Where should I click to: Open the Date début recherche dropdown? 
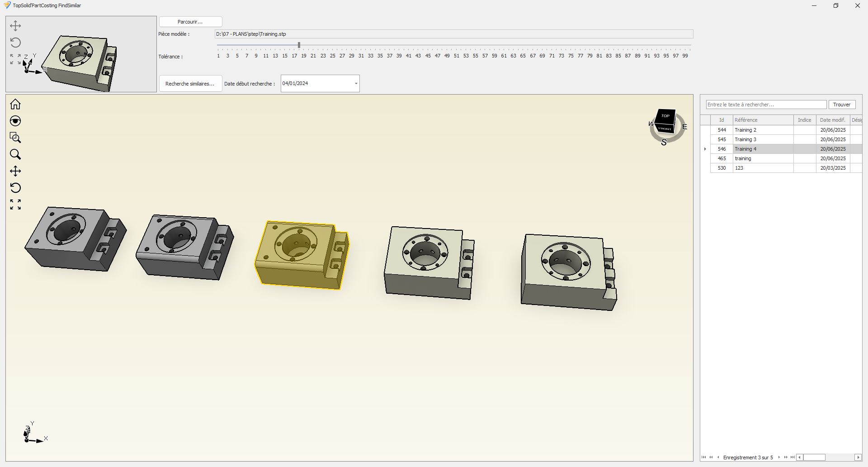tap(356, 84)
